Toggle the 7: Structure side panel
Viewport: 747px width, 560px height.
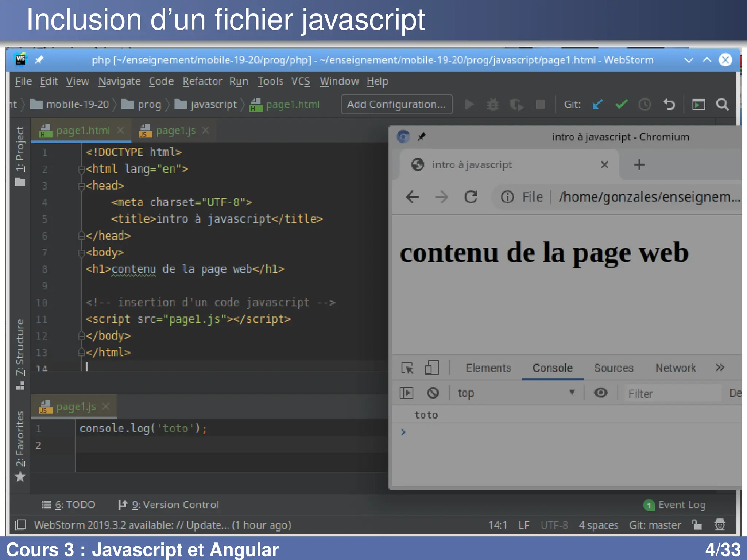point(20,354)
